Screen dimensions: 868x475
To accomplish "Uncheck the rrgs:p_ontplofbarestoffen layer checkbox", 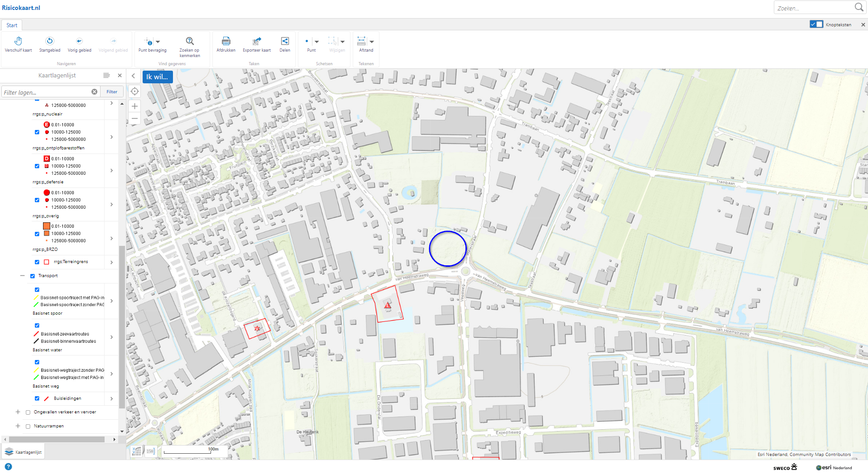I will pyautogui.click(x=37, y=132).
